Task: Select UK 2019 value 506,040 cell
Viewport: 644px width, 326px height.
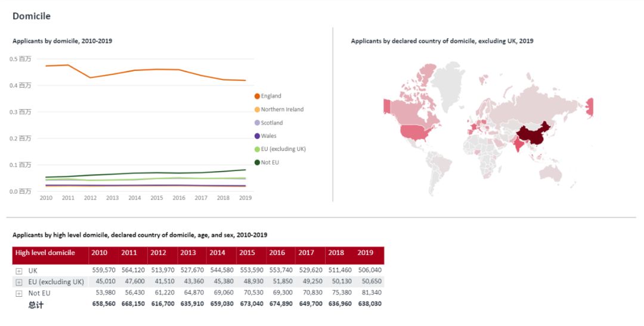Action: pos(369,270)
